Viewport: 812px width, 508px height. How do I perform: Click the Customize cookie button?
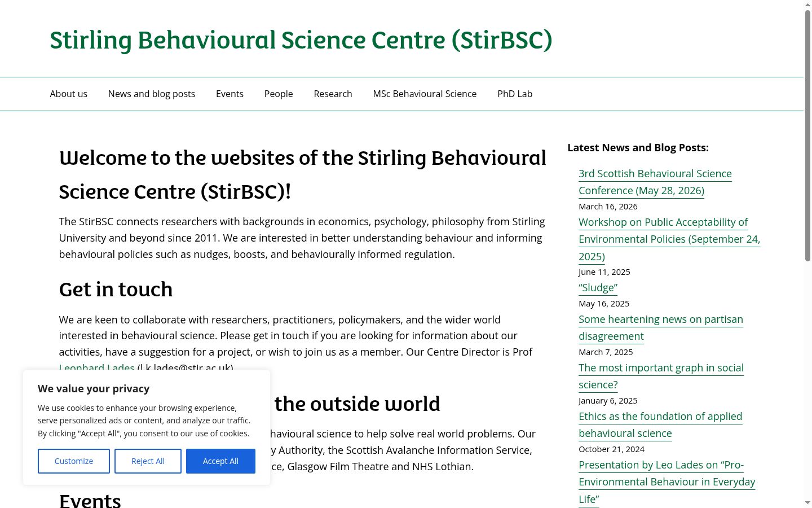74,461
